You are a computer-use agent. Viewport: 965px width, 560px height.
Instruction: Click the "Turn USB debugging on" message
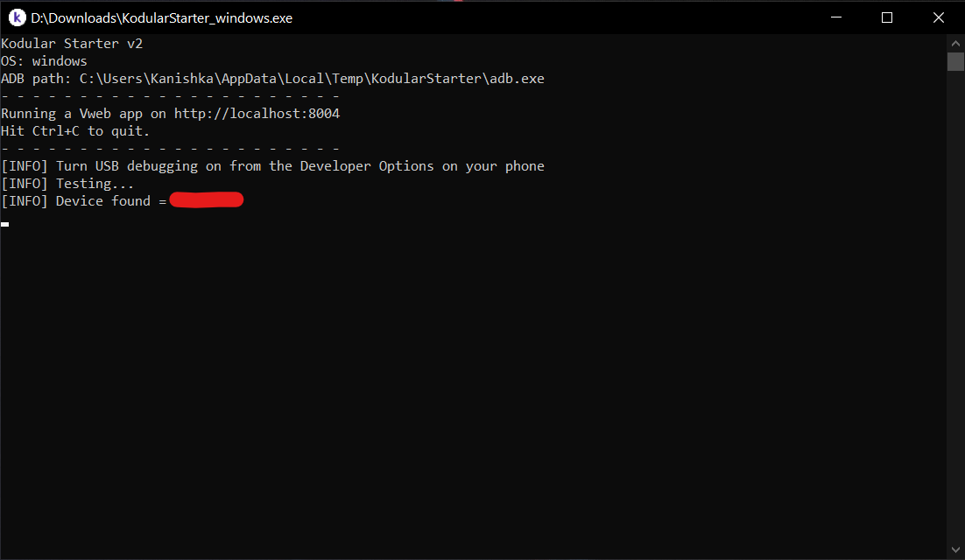(299, 166)
